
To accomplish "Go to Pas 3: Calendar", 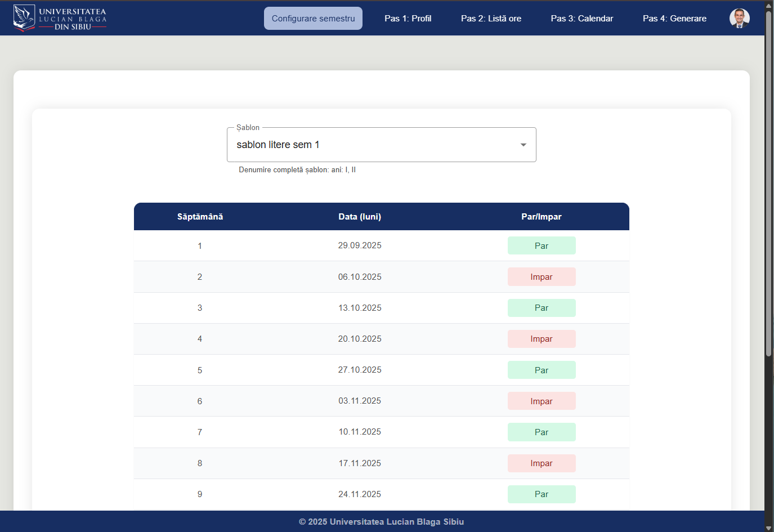I will pyautogui.click(x=582, y=18).
